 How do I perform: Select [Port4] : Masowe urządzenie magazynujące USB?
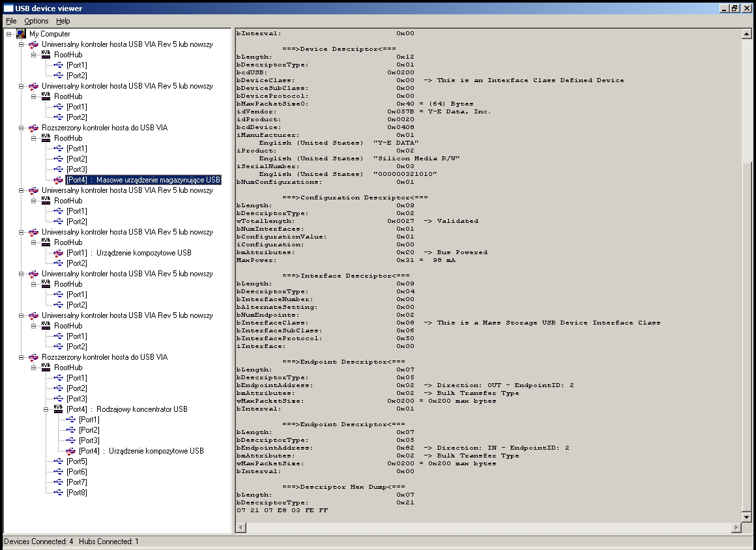tap(143, 180)
